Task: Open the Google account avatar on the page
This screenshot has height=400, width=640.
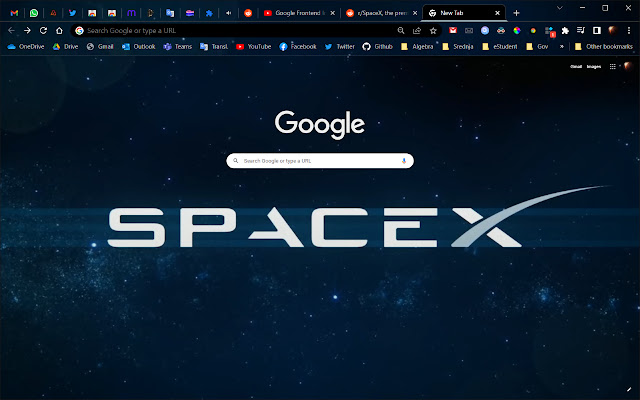Action: click(x=628, y=66)
